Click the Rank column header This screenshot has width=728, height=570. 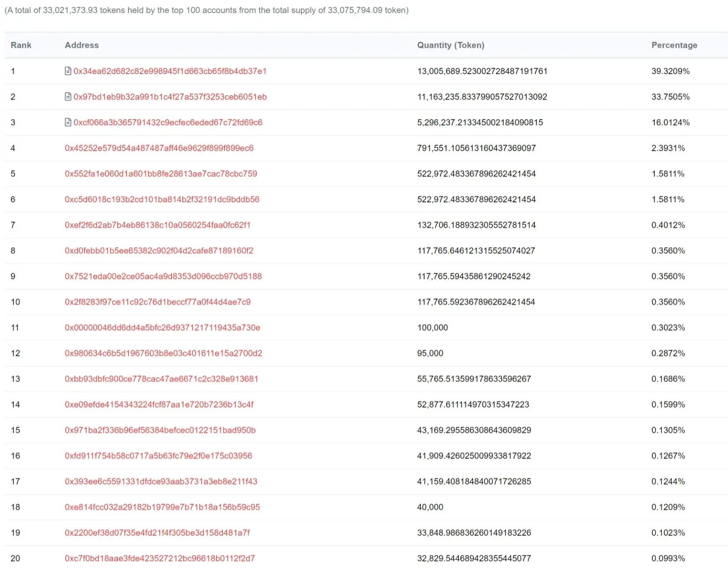[21, 45]
